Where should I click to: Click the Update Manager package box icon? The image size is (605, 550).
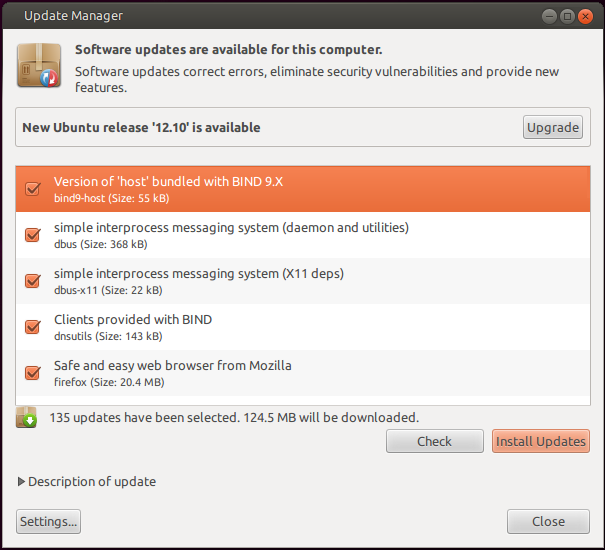pos(38,66)
